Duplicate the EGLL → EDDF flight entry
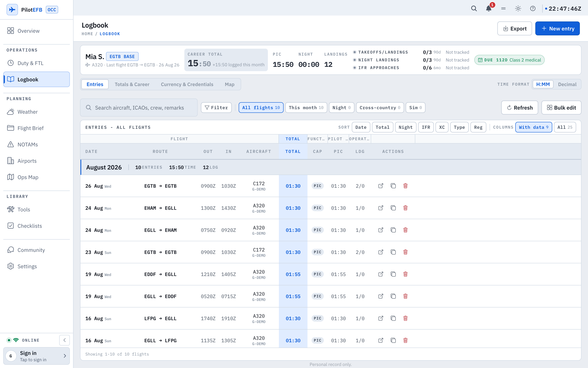The height and width of the screenshot is (368, 588). point(393,296)
